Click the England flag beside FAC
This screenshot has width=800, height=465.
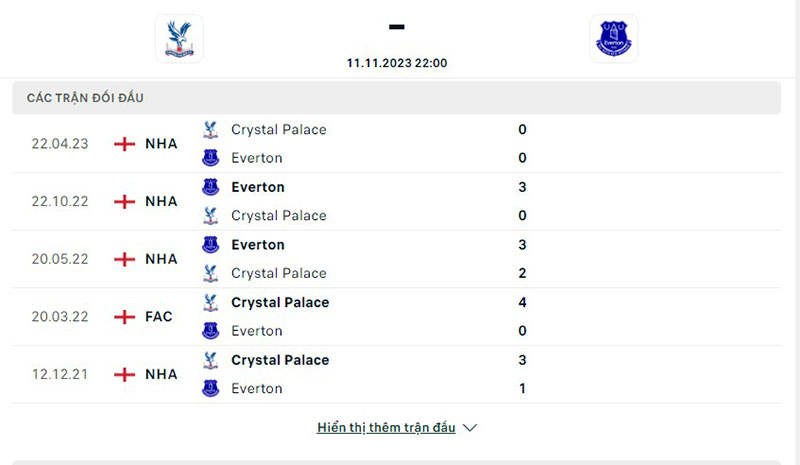(125, 317)
